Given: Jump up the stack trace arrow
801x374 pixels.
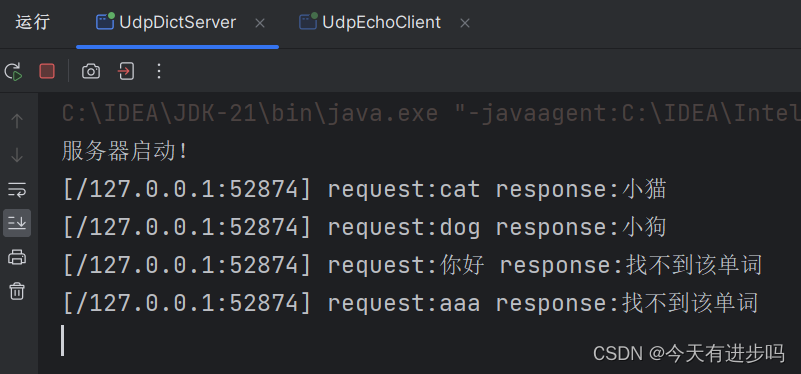Looking at the screenshot, I should click(17, 121).
